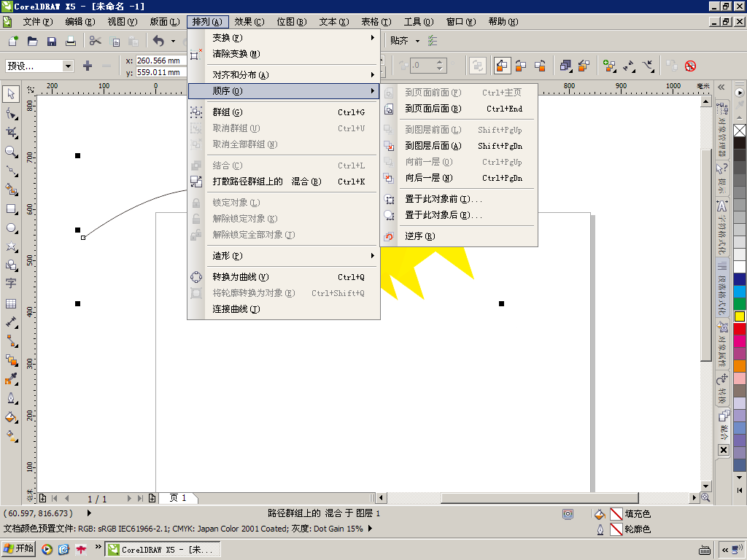
Task: Select the Blend interactive tool
Action: (10, 360)
